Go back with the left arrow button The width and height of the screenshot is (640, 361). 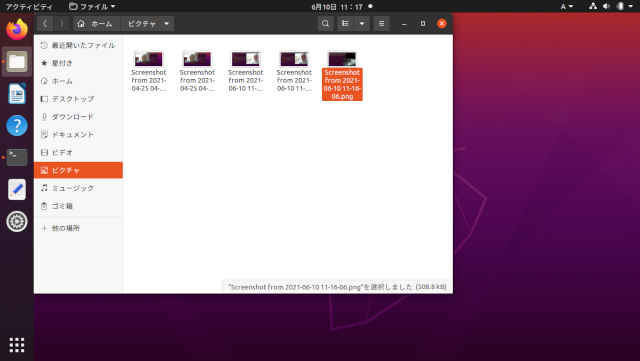(x=45, y=24)
